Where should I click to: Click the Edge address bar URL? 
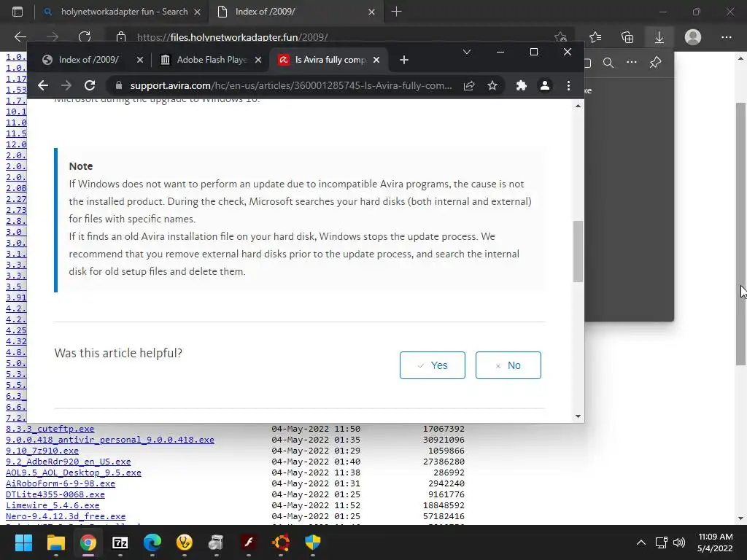pyautogui.click(x=233, y=37)
